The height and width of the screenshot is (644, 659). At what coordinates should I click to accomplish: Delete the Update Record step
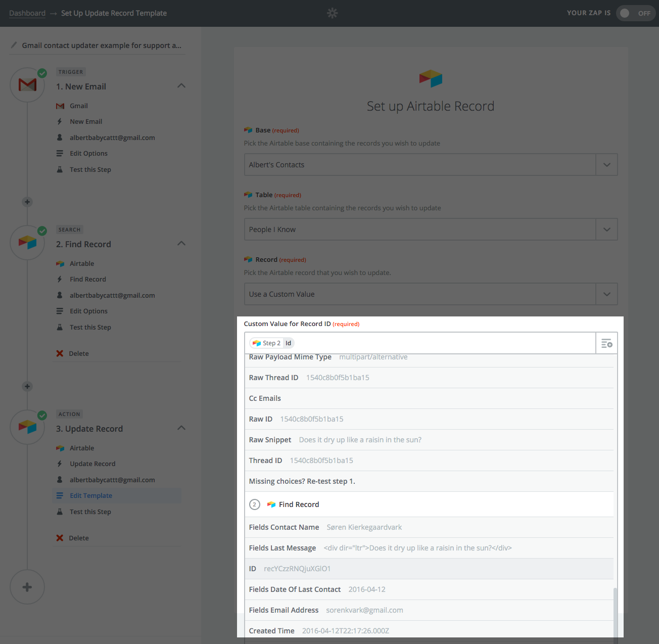[x=79, y=538]
